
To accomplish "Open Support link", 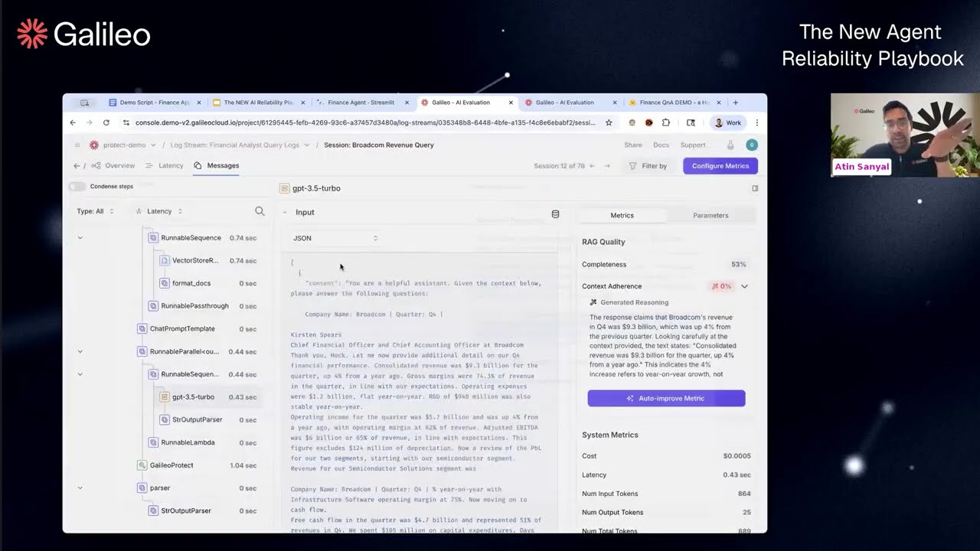I will 693,145.
